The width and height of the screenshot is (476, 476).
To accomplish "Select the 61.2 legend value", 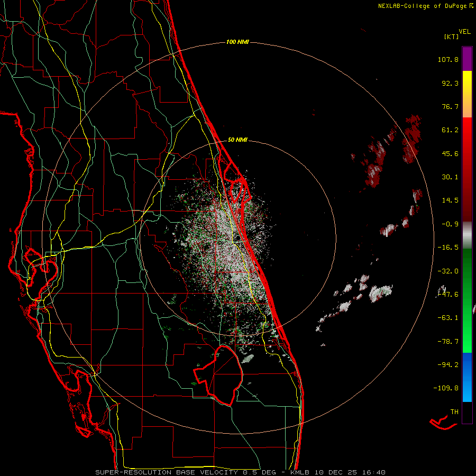I will point(450,130).
